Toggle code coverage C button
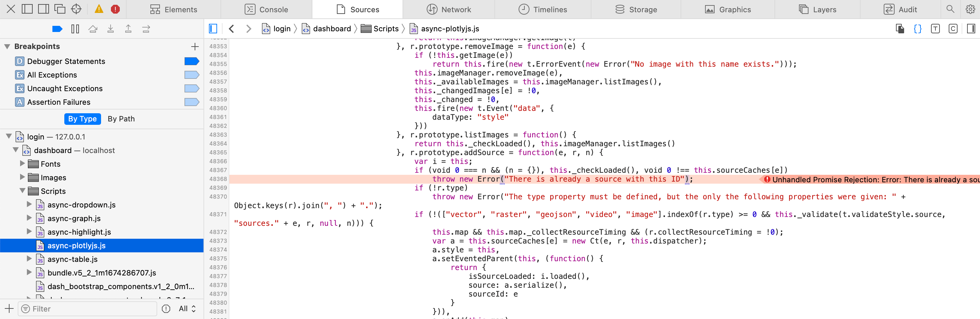Image resolution: width=980 pixels, height=319 pixels. point(953,29)
